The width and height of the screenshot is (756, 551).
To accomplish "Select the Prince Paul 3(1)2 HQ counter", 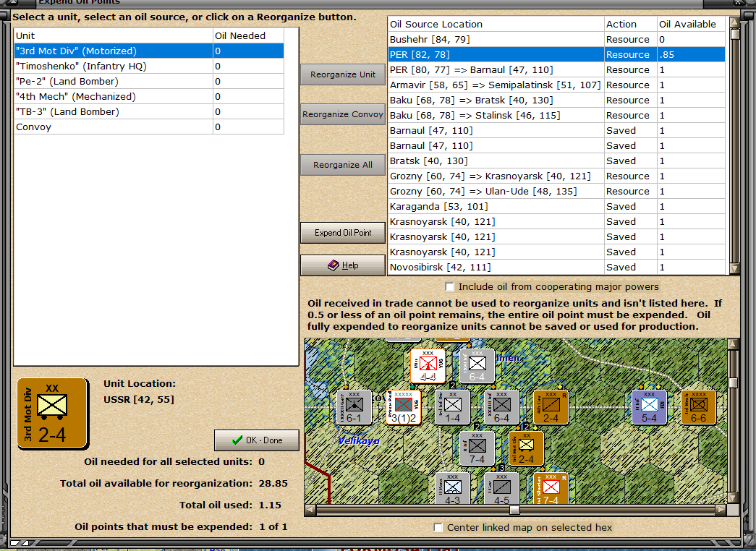I will pos(404,407).
